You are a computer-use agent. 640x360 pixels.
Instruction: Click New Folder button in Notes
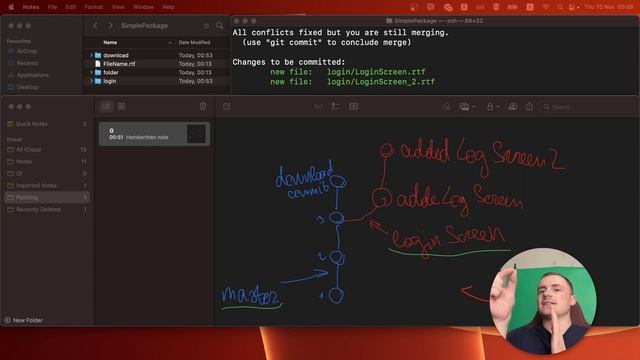[24, 320]
